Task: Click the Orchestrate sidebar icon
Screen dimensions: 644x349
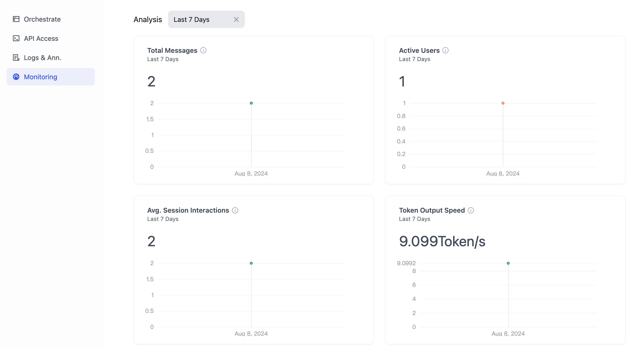Action: click(x=16, y=19)
